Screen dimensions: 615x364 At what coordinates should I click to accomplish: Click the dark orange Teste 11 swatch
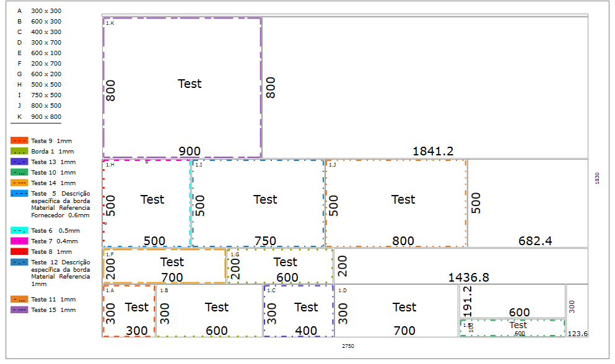[x=19, y=299]
